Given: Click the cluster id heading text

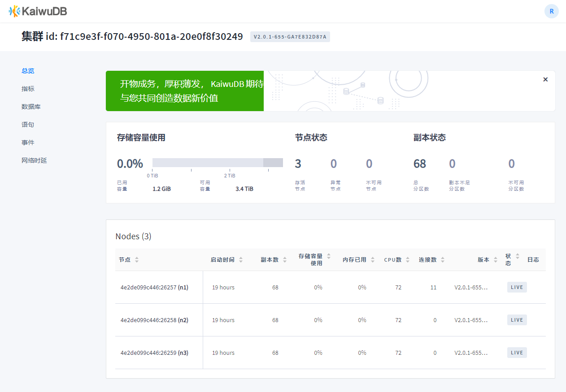Looking at the screenshot, I should point(132,36).
